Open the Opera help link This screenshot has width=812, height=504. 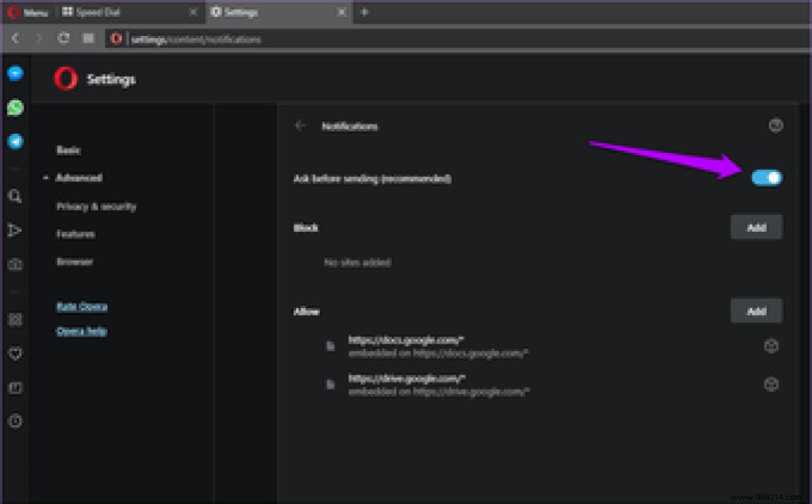(x=81, y=330)
